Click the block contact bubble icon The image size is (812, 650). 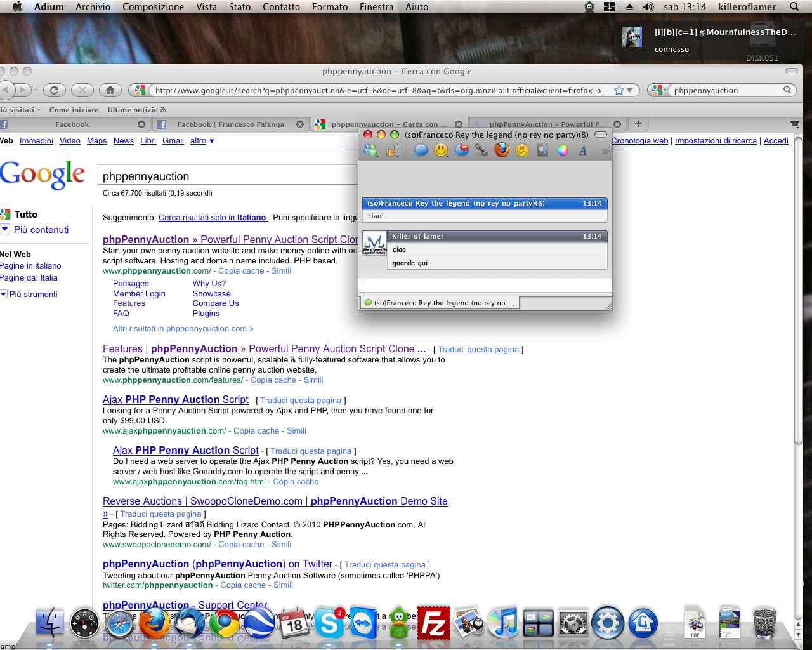tap(462, 150)
